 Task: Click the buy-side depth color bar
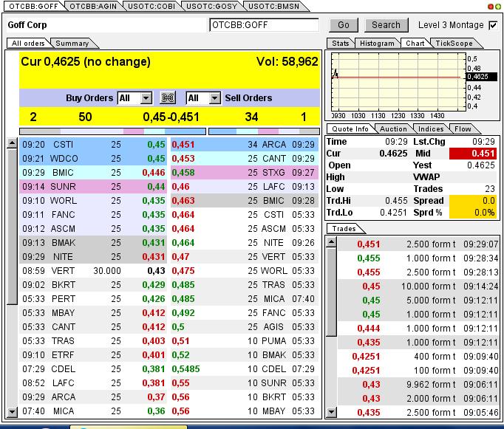[112, 131]
